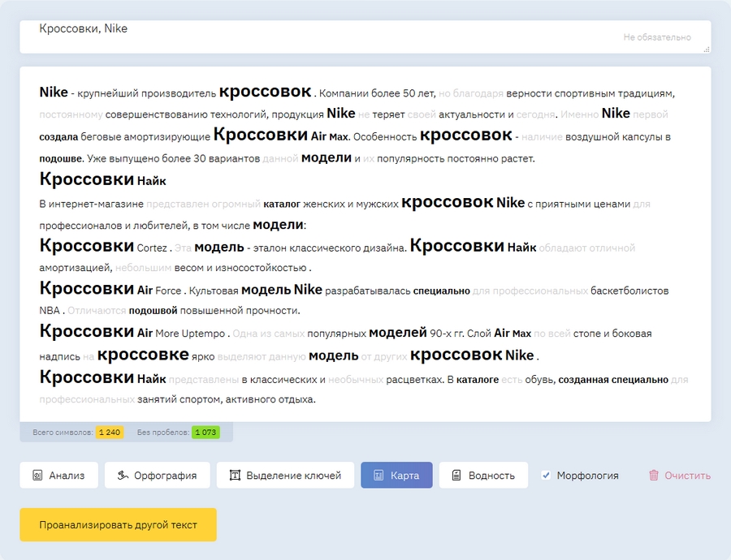The image size is (731, 560).
Task: Click the Не обязательно hint text
Action: [657, 37]
